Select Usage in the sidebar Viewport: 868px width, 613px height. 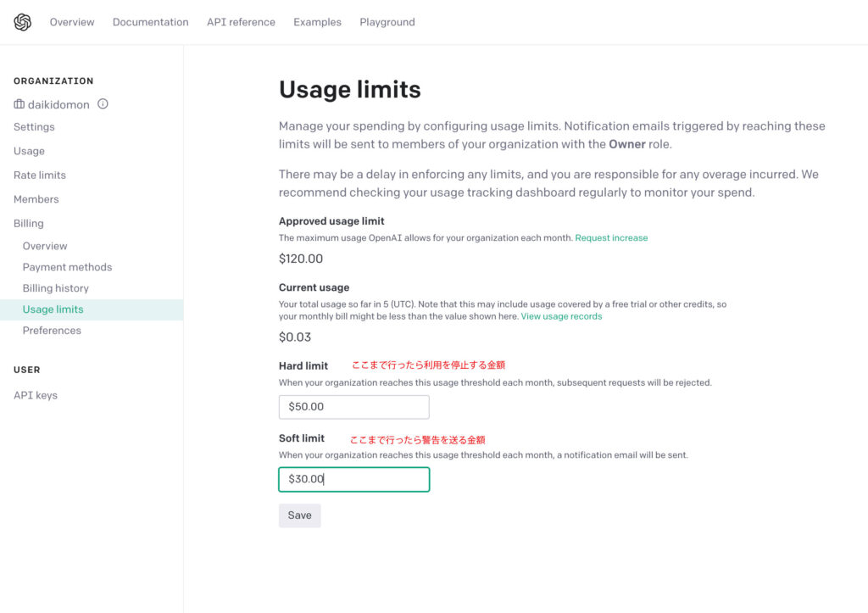[x=29, y=151]
